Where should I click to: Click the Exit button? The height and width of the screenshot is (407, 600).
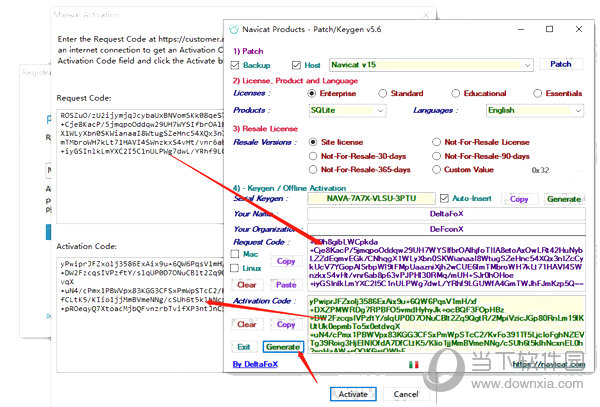(x=244, y=347)
